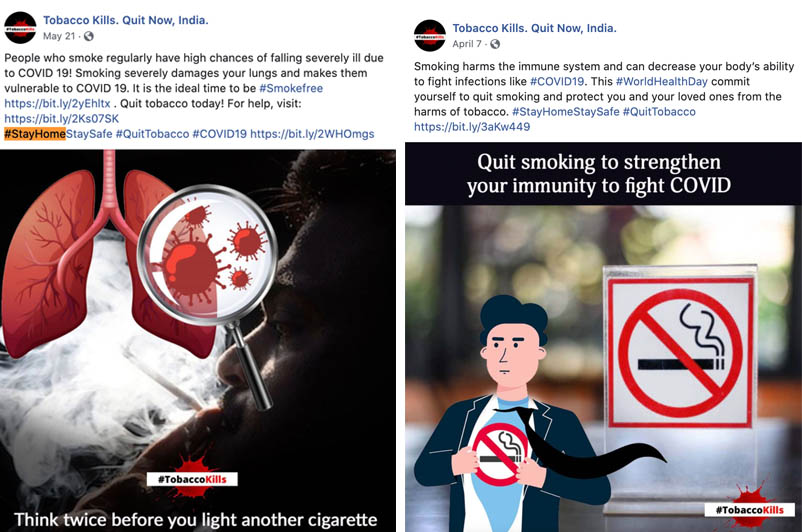This screenshot has height=532, width=802.
Task: Open the bit.ly/2WHOmgs link
Action: click(x=312, y=134)
